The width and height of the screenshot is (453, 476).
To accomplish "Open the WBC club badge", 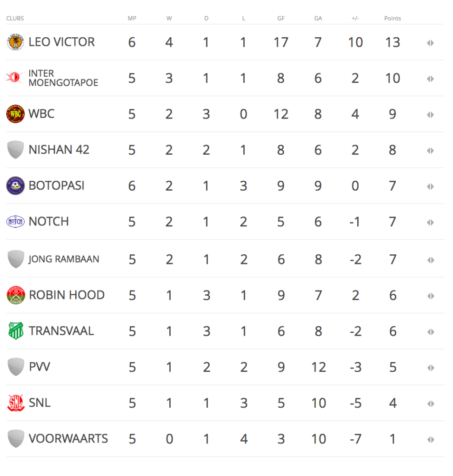I will pyautogui.click(x=15, y=114).
